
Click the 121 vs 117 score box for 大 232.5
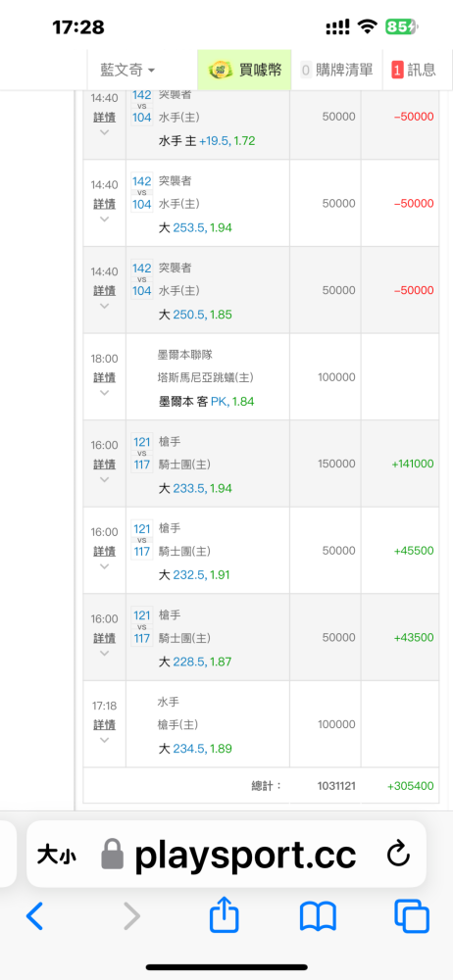(x=142, y=540)
